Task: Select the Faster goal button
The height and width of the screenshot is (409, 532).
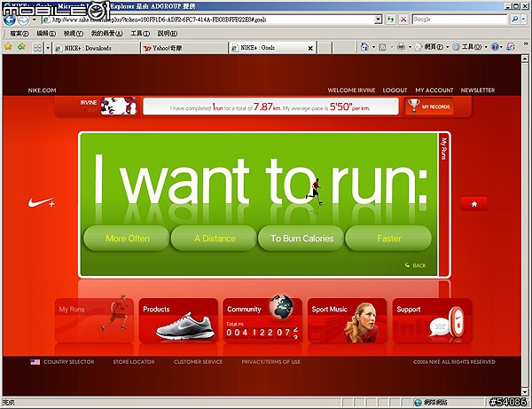Action: [x=389, y=239]
